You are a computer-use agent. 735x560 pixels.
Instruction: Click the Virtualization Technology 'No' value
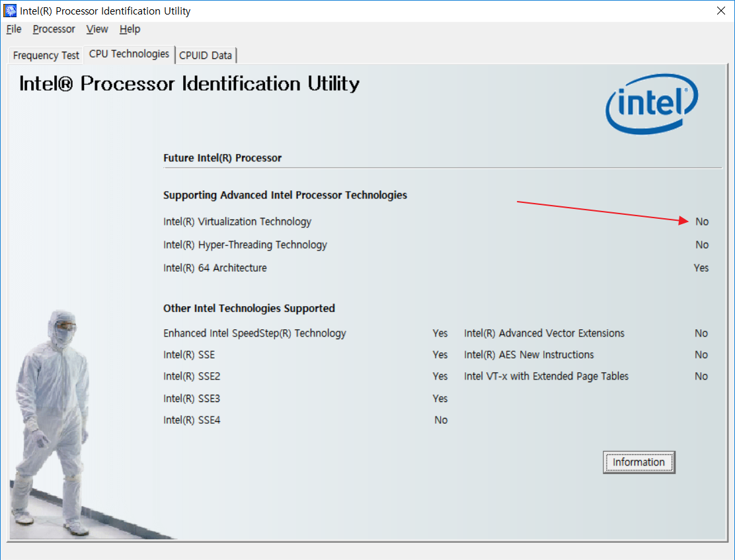[x=702, y=221]
